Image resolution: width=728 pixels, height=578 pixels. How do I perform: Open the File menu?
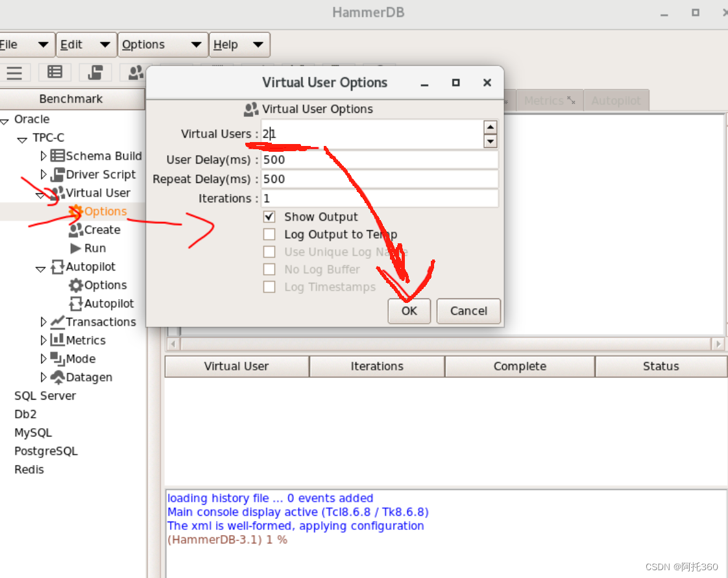pos(27,45)
